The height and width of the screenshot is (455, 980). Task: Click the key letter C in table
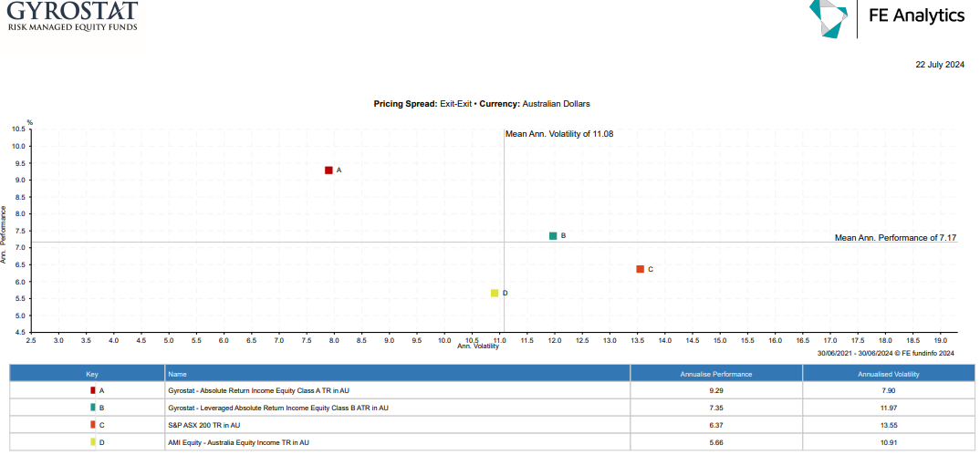pos(101,425)
